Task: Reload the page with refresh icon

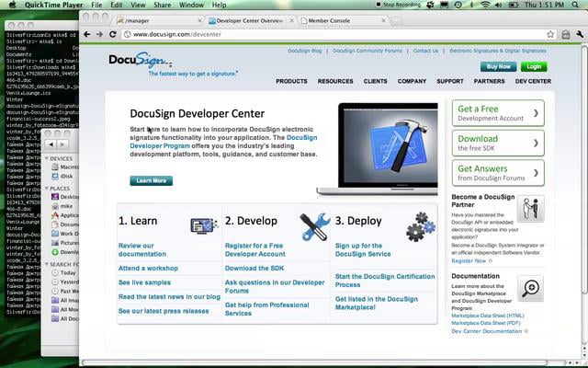Action: point(112,34)
